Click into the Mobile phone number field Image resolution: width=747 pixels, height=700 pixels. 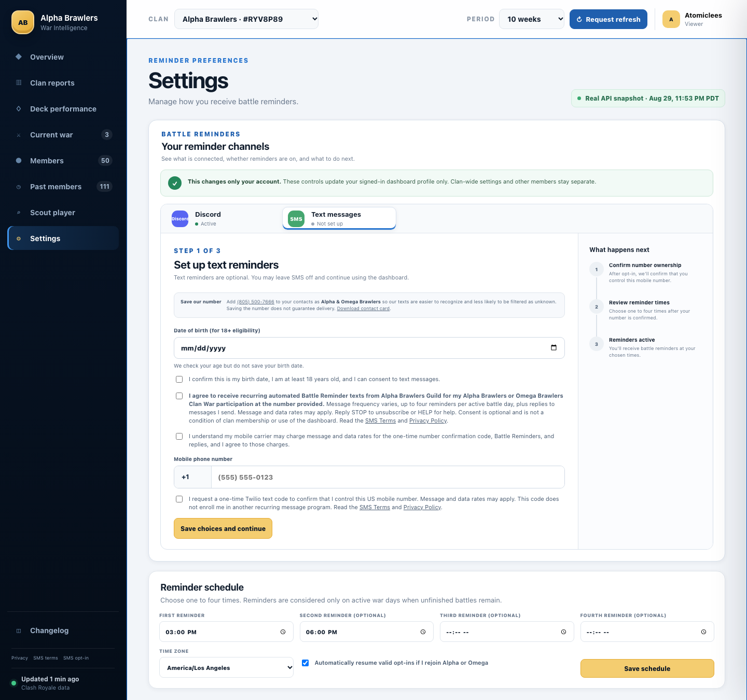[x=388, y=477]
